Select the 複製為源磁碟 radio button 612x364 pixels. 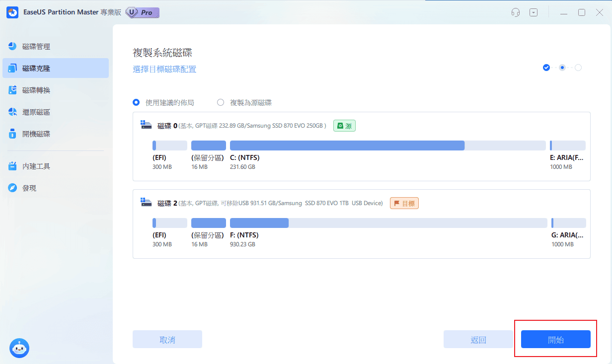tap(221, 102)
